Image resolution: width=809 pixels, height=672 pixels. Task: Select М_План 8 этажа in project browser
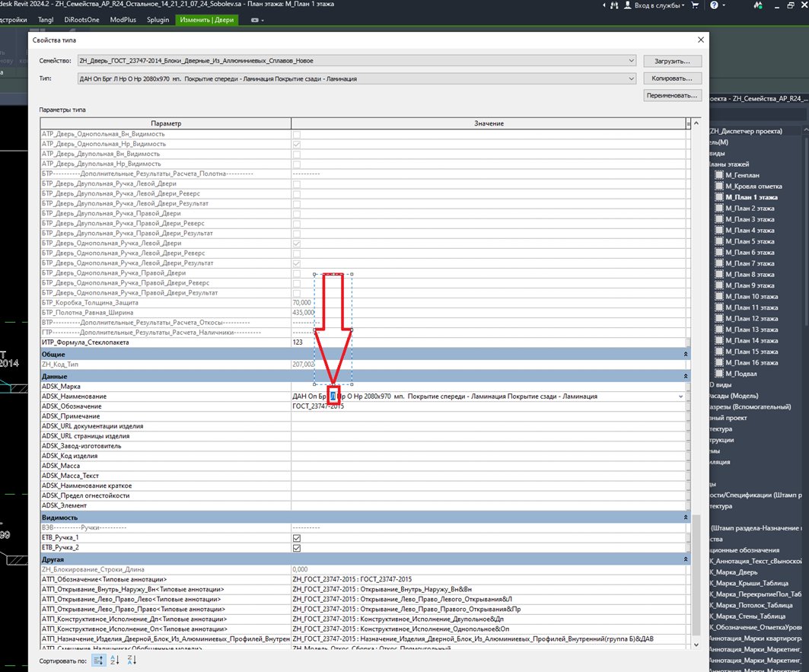click(750, 275)
